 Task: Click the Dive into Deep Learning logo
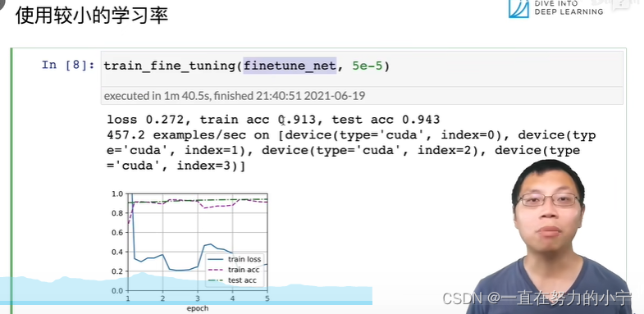click(555, 9)
